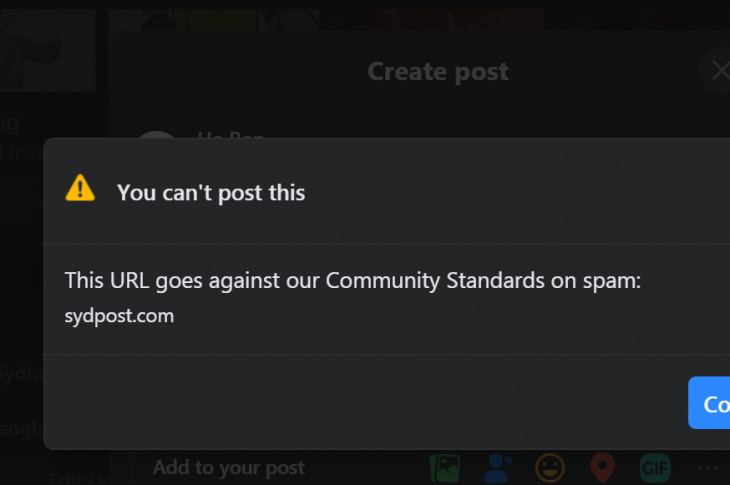
Task: Click the Community Standards spam message text
Action: tap(353, 281)
